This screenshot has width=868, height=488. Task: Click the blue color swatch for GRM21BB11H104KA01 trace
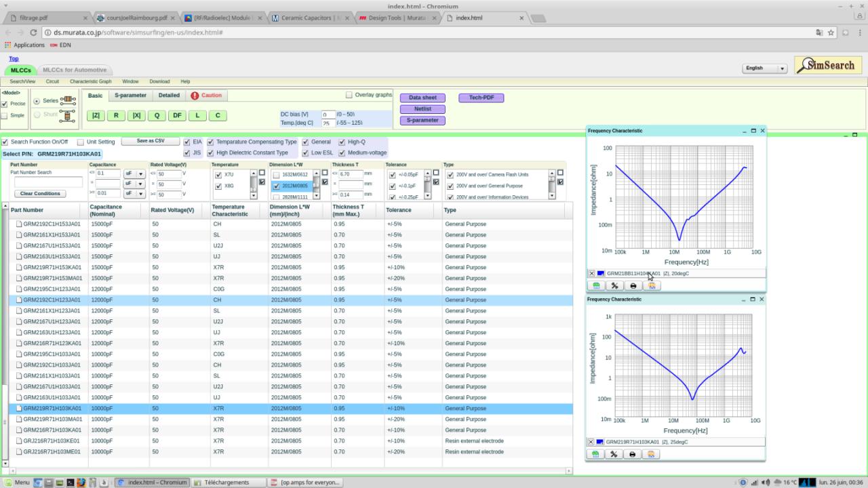601,274
